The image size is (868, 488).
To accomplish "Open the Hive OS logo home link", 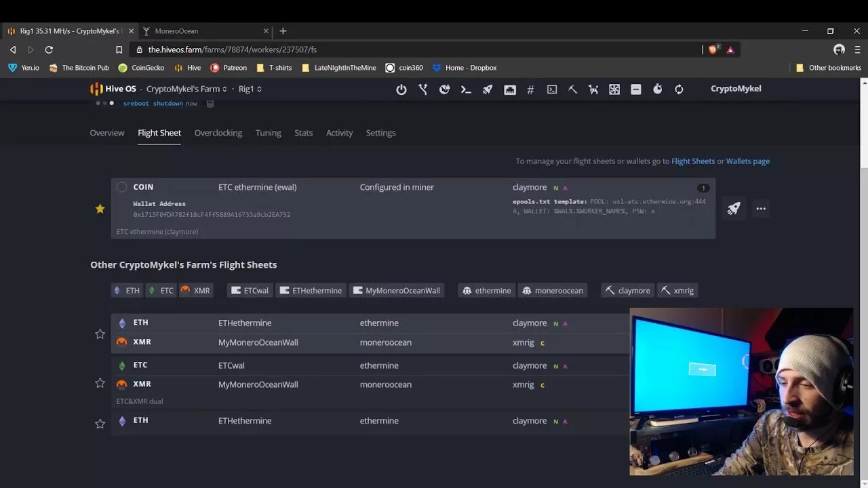I will click(x=113, y=89).
